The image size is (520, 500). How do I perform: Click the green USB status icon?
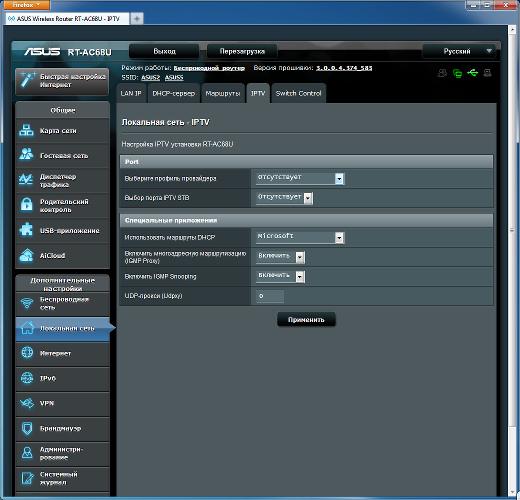click(473, 73)
